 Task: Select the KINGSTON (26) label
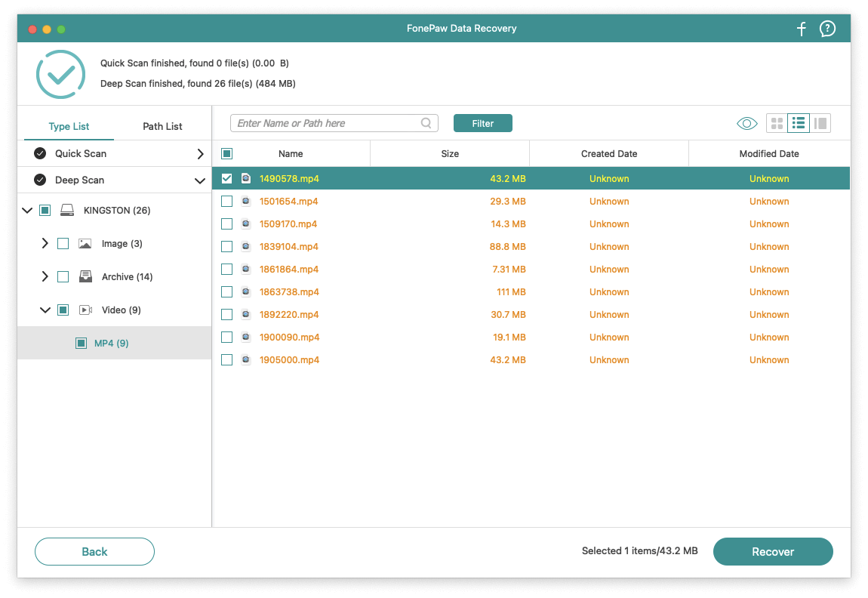click(117, 211)
